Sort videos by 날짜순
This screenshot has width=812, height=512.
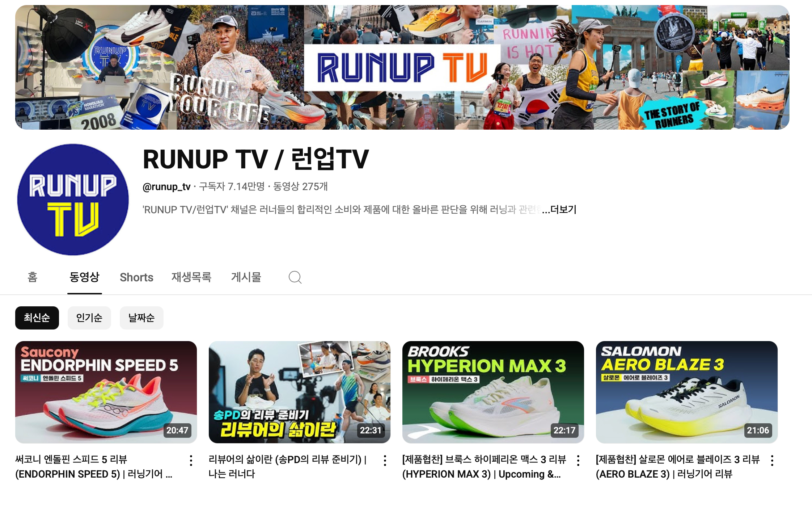(x=141, y=318)
